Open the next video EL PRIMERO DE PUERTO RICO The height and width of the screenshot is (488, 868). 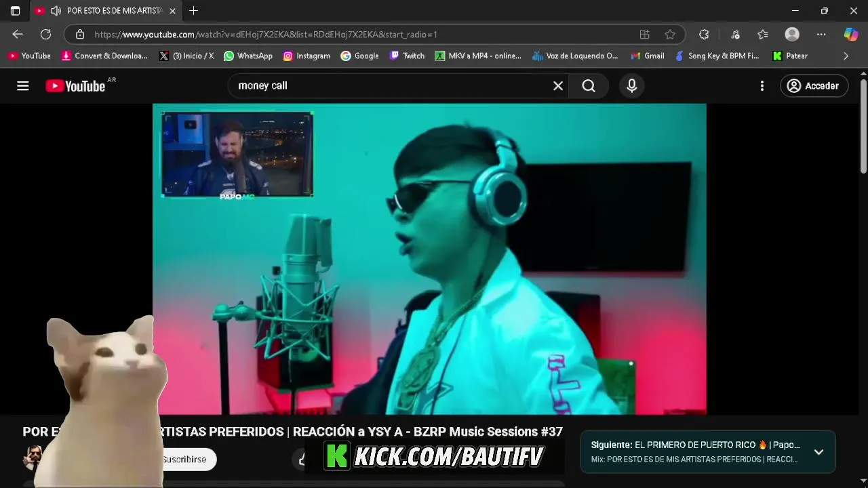click(x=696, y=445)
